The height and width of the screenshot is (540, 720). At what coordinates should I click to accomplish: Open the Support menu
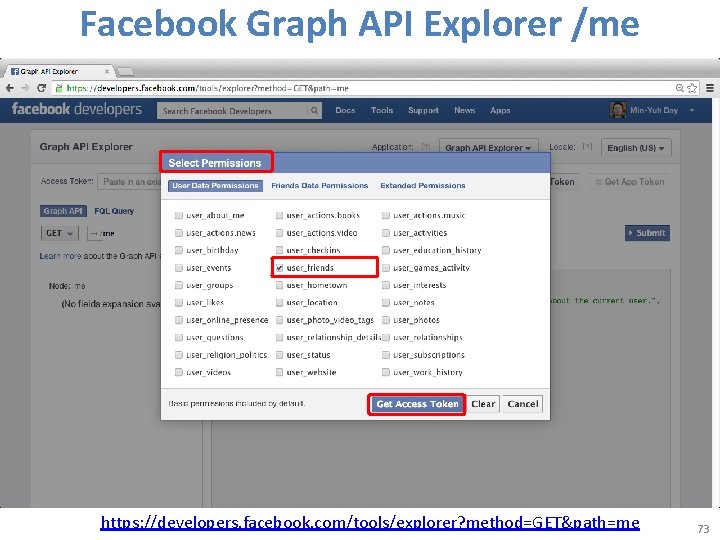click(x=423, y=110)
